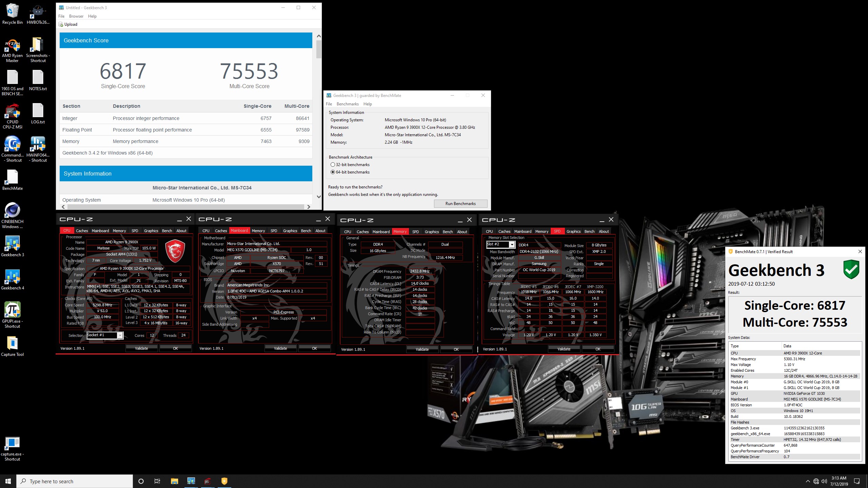Launch the Geekbench 3 desktop icon

pyautogui.click(x=12, y=246)
